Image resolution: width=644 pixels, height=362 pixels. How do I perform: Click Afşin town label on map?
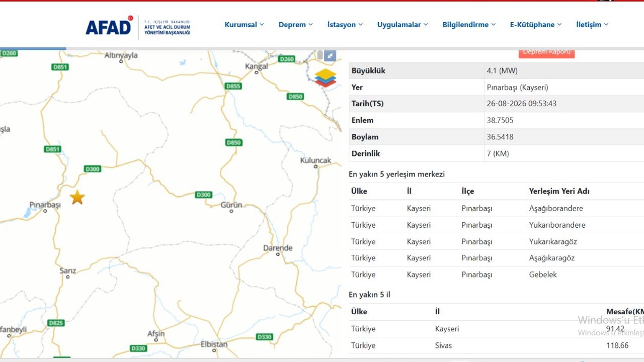pyautogui.click(x=155, y=334)
